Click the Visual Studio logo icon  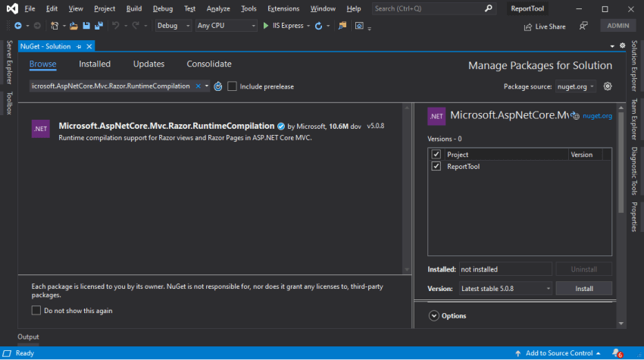click(12, 8)
